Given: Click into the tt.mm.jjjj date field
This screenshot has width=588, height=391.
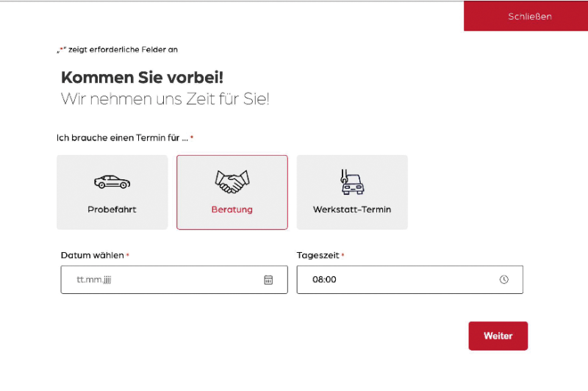Looking at the screenshot, I should point(162,280).
